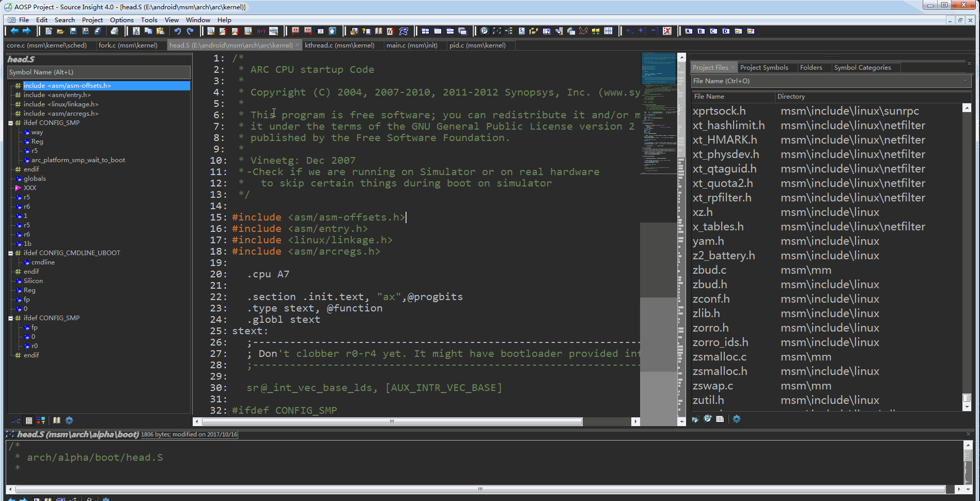Click the Go Forward arrow in toolbar
This screenshot has width=980, height=501.
click(x=27, y=31)
